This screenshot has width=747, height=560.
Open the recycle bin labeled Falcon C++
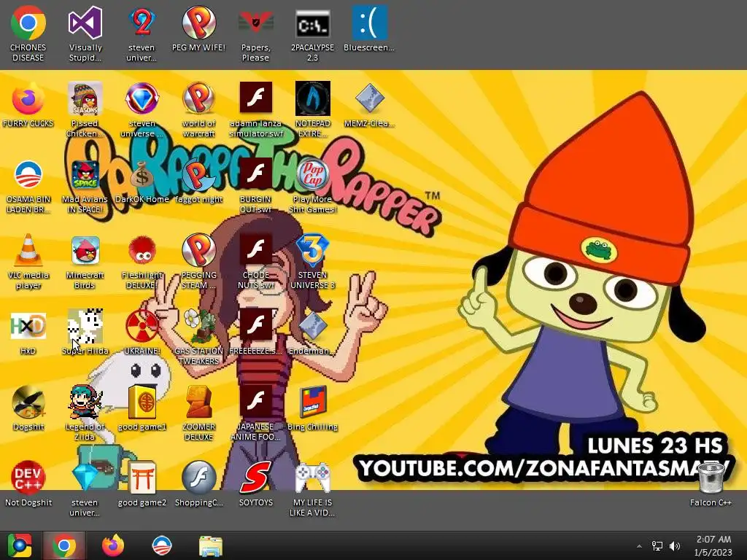[x=711, y=478]
